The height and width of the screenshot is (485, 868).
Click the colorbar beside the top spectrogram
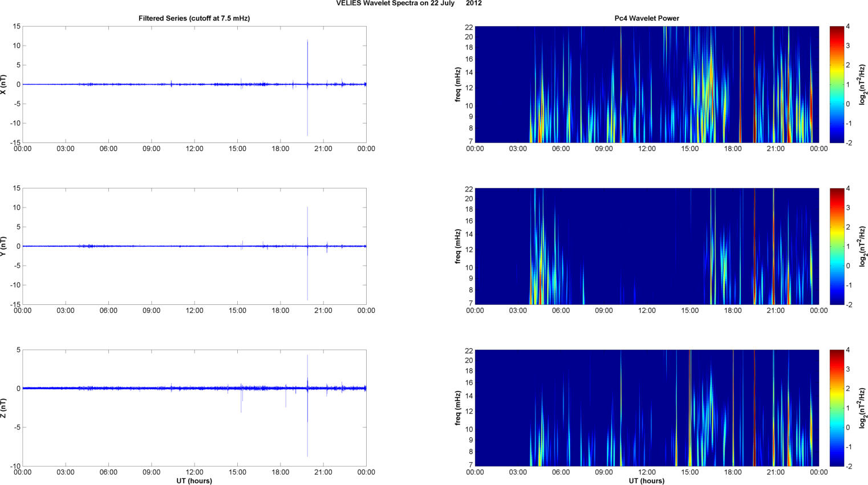click(836, 84)
